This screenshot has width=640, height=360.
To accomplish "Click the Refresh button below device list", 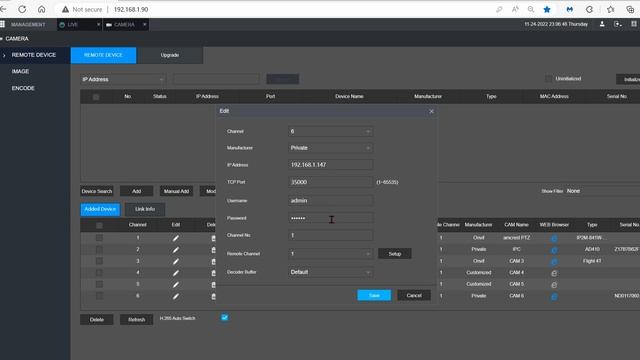I will coord(136,320).
